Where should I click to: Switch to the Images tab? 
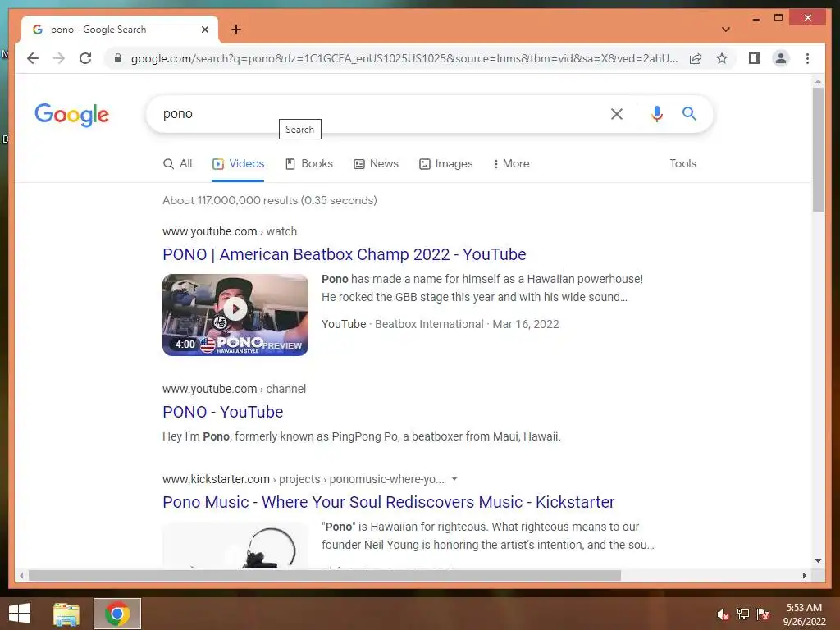445,164
